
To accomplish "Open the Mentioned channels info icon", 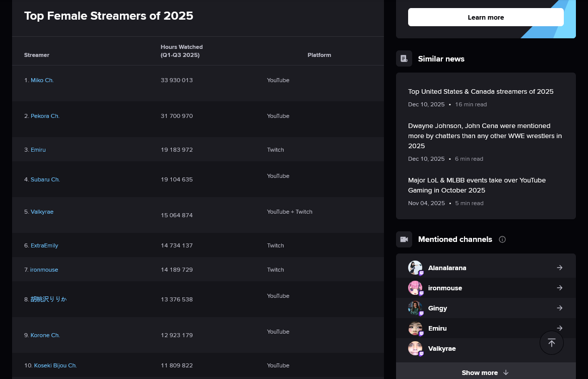I will (x=502, y=239).
